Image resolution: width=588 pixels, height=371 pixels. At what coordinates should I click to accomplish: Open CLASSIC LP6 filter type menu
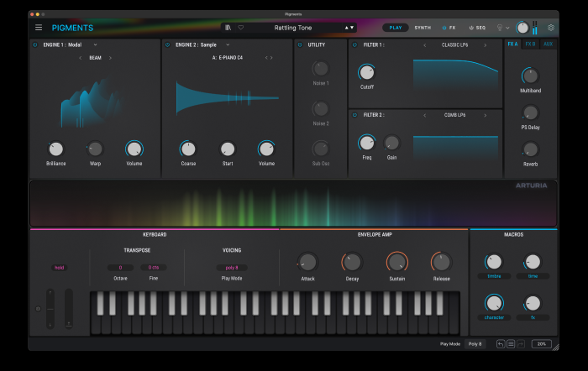455,45
